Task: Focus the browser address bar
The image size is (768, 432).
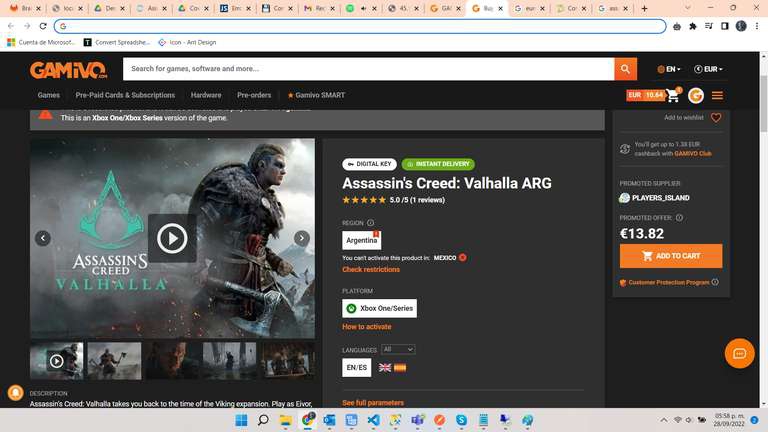Action: click(360, 26)
